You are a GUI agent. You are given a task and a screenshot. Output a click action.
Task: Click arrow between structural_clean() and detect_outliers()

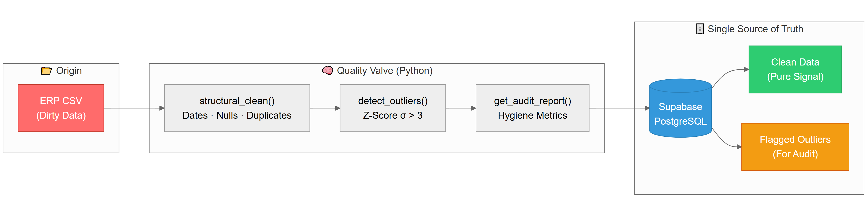[x=325, y=108]
